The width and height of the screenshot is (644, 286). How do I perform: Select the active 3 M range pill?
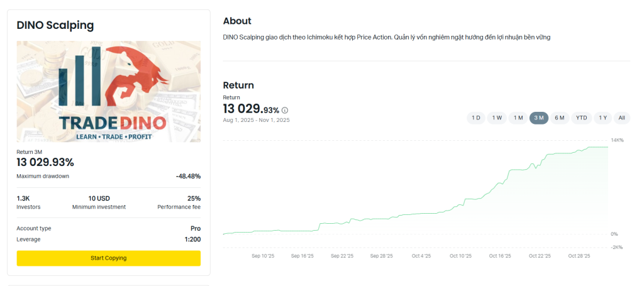point(539,118)
